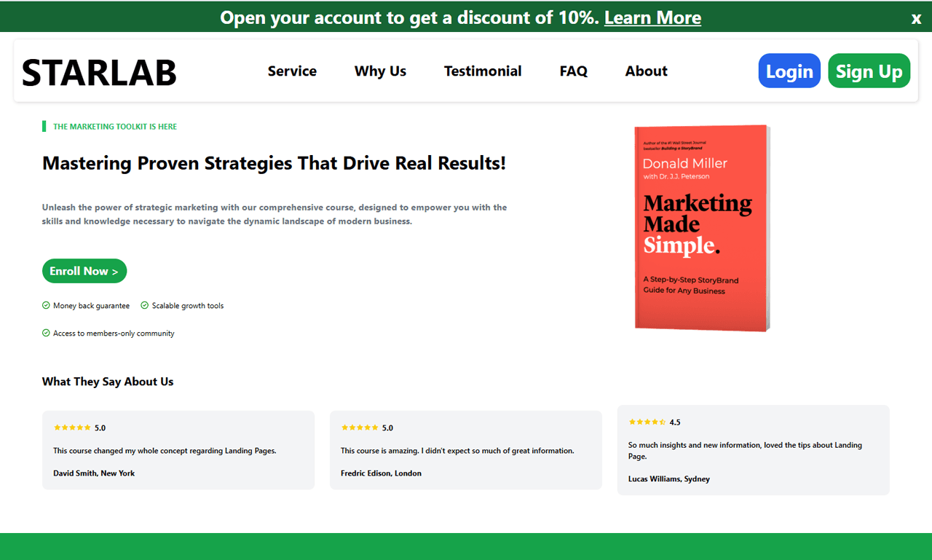Click the main headline about Proven Strategies
The width and height of the screenshot is (932, 560).
tap(274, 163)
